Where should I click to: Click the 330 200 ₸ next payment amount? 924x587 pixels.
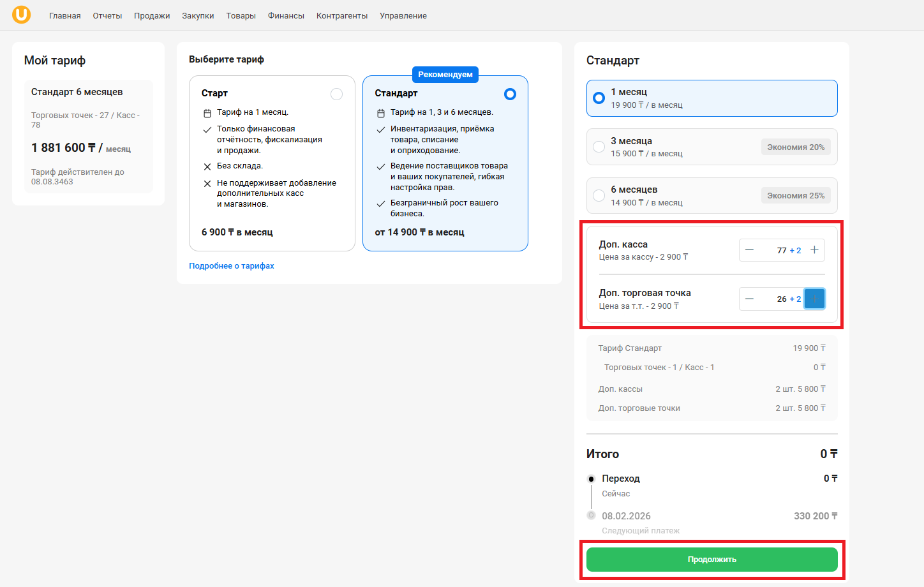tap(816, 516)
